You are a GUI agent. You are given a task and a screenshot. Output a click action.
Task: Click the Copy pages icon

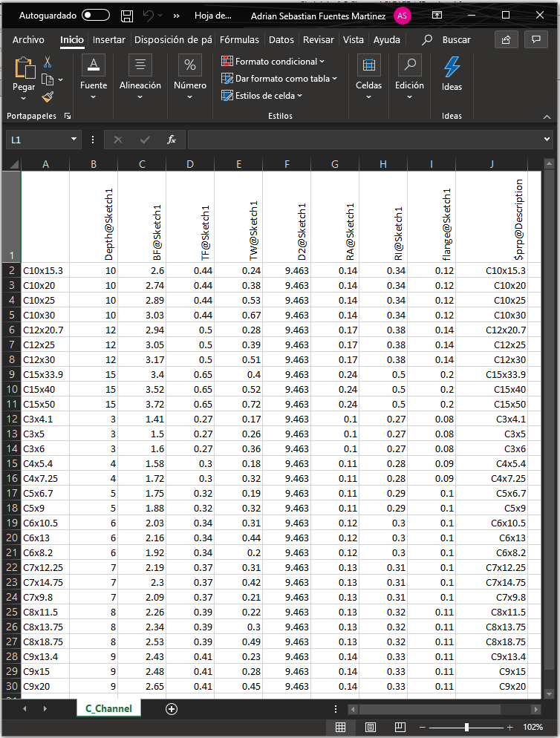tap(48, 79)
